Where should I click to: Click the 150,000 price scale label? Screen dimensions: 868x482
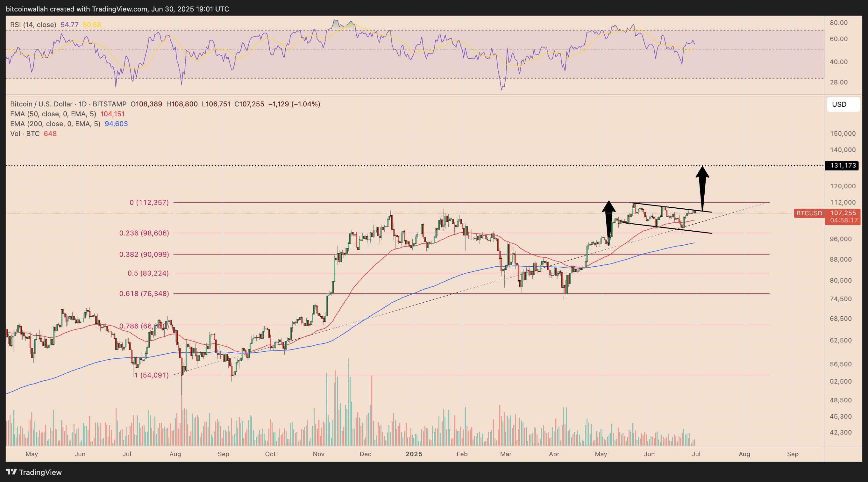843,133
